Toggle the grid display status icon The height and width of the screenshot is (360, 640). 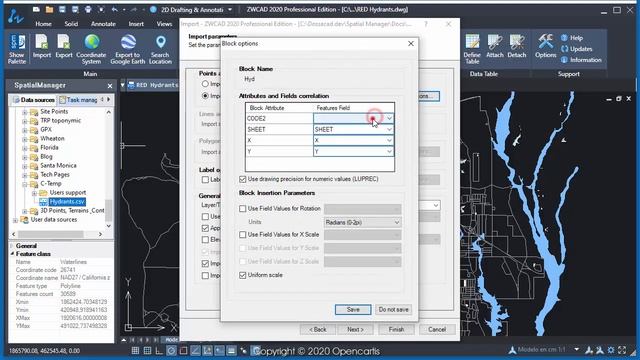pyautogui.click(x=135, y=351)
